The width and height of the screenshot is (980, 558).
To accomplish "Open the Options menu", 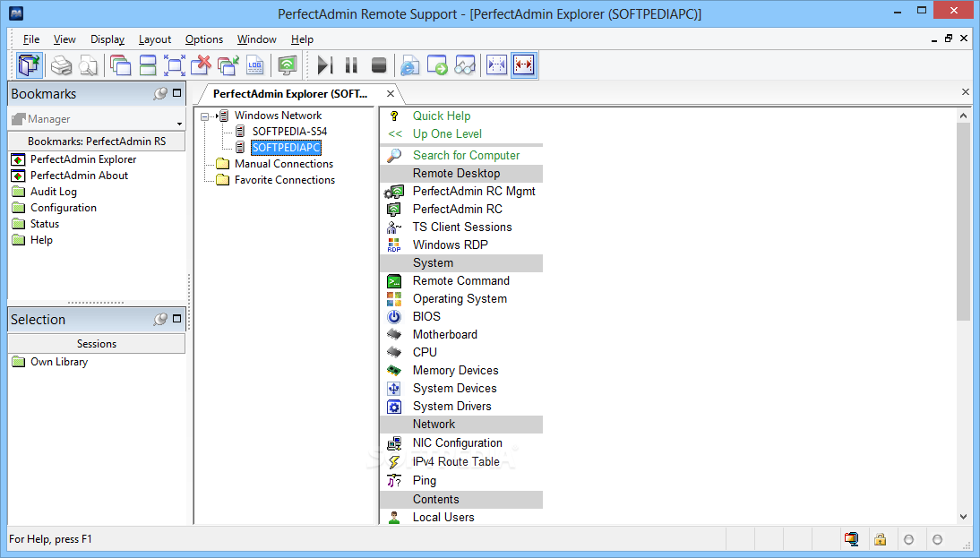I will [203, 39].
